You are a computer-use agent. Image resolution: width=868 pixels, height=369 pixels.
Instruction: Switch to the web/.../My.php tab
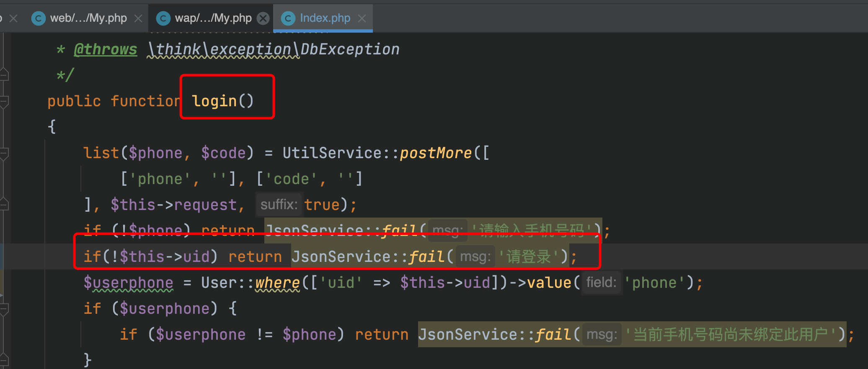(88, 18)
